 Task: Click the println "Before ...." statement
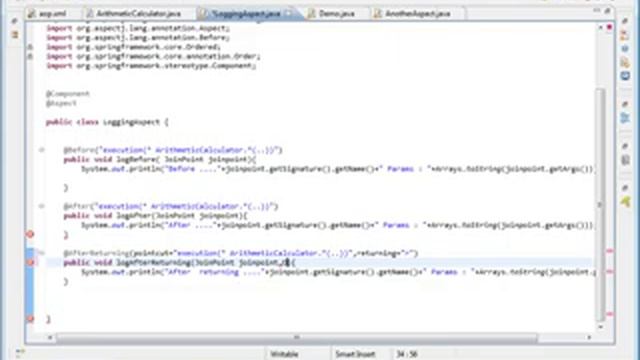click(337, 169)
